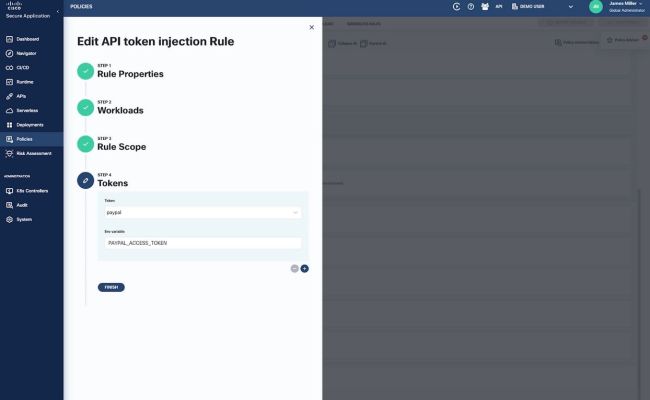The width and height of the screenshot is (650, 400).
Task: Add another token with plus button
Action: (304, 269)
